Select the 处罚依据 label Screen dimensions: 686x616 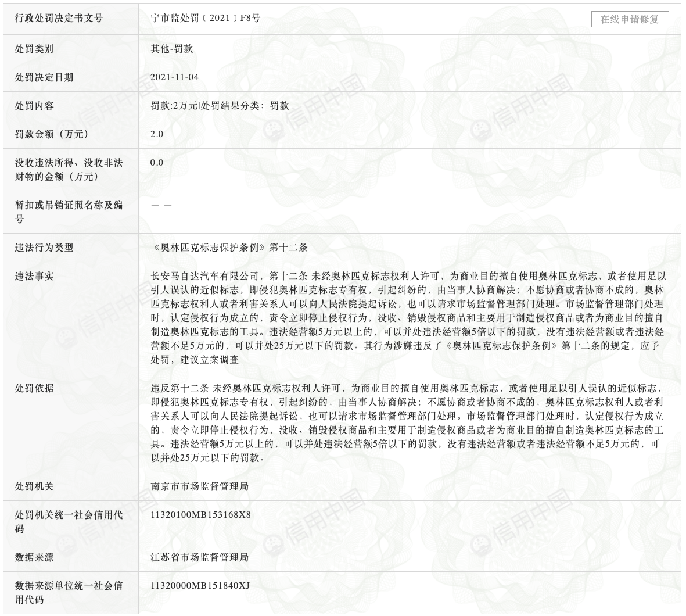click(35, 388)
